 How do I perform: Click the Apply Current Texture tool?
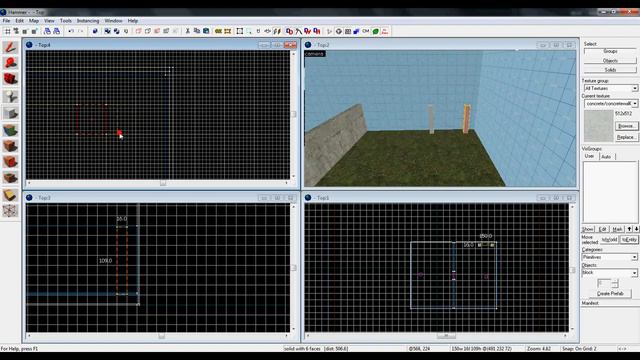pyautogui.click(x=10, y=146)
